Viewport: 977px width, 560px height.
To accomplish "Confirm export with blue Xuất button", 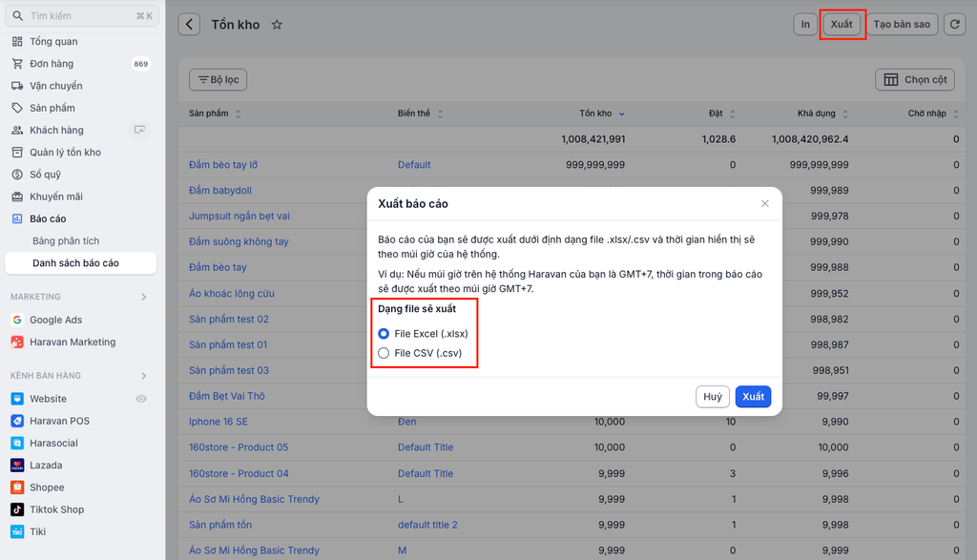I will click(753, 397).
